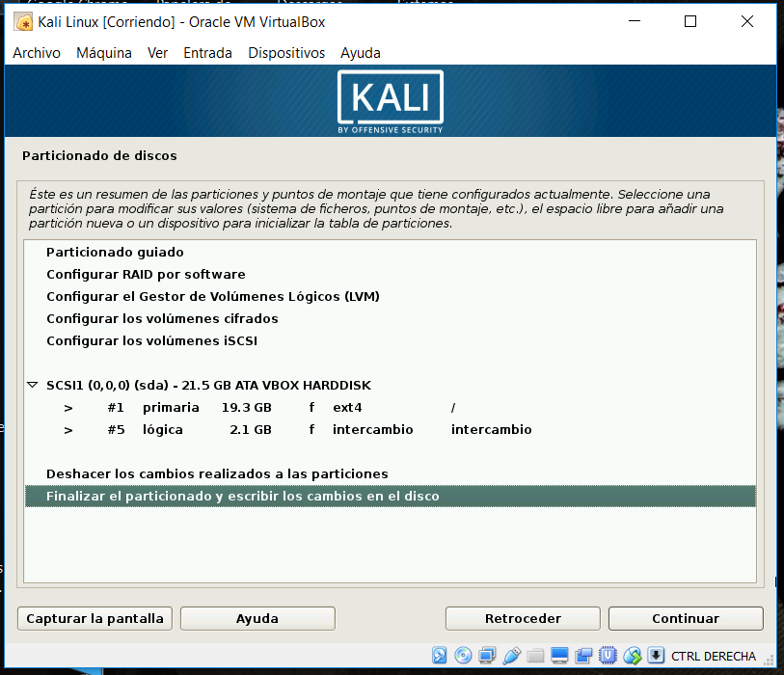Open the USB devices status icon
Image resolution: width=784 pixels, height=675 pixels.
(512, 656)
